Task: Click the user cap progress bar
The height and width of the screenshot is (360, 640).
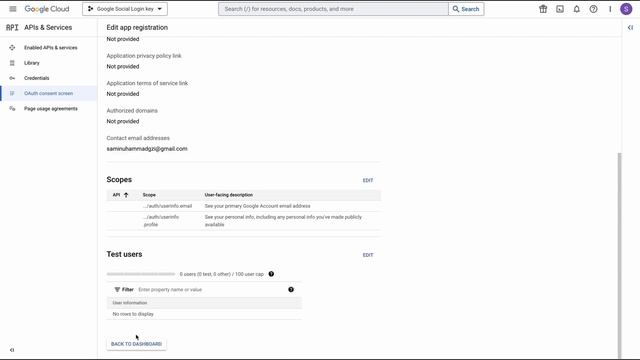Action: (x=141, y=274)
